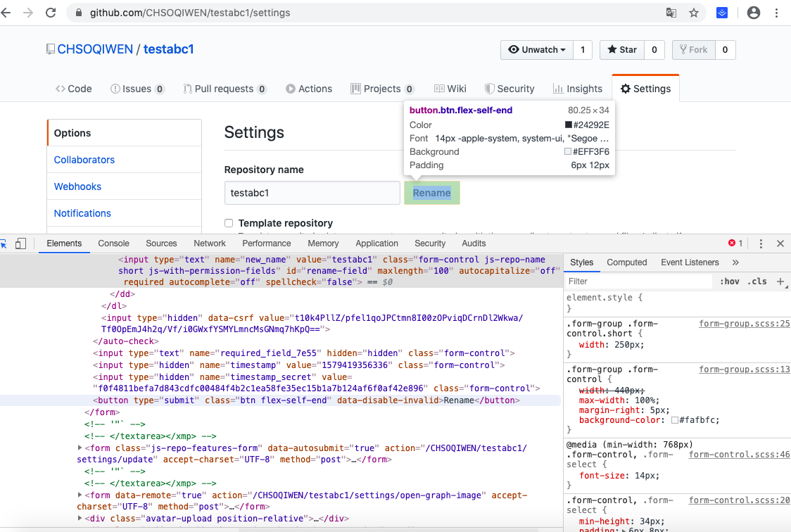Viewport: 791px width, 532px height.
Task: Click the lock icon in the address bar
Action: coord(79,13)
